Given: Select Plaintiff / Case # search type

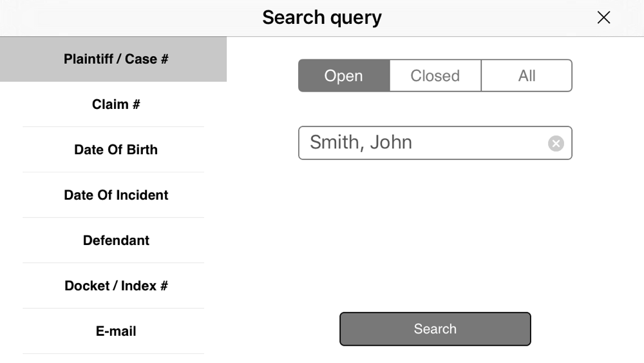Looking at the screenshot, I should click(x=113, y=59).
